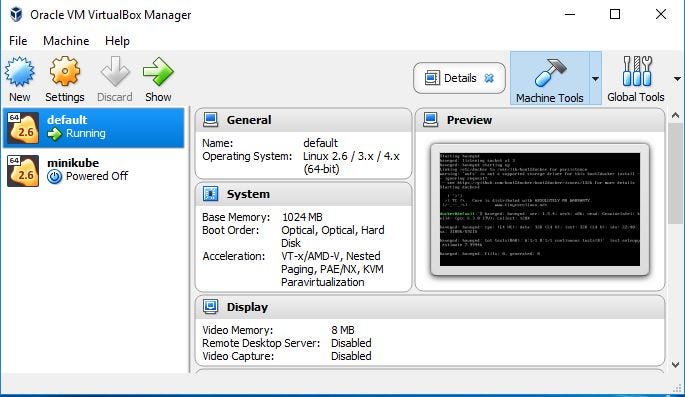Expand Machine Tools dropdown arrow
The width and height of the screenshot is (685, 397).
point(595,79)
